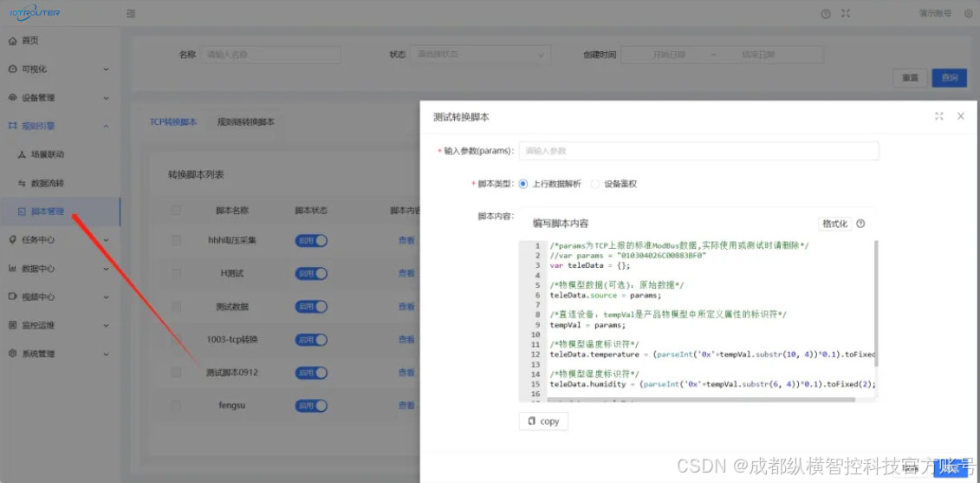Click 查看 link for hhh电压采集
The height and width of the screenshot is (483, 980).
[x=406, y=240]
